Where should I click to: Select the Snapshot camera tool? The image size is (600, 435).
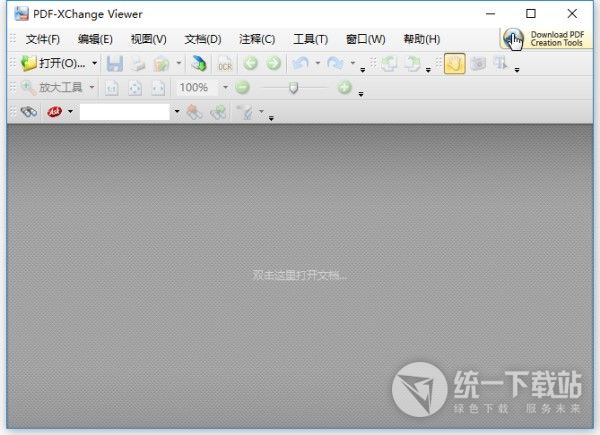pos(478,64)
